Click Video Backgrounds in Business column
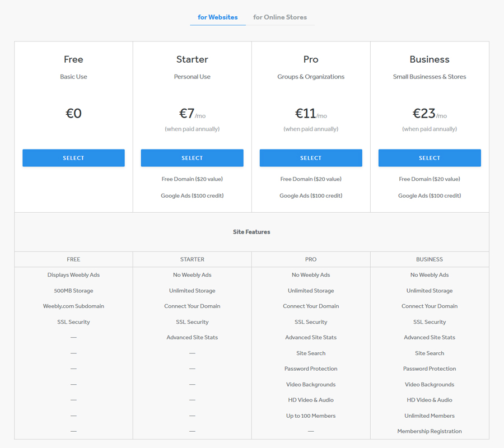The image size is (504, 448). coord(430,384)
